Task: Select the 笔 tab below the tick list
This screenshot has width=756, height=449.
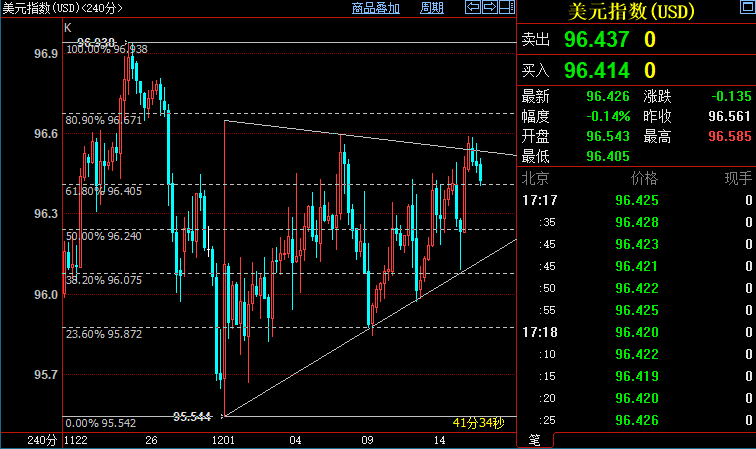Action: click(534, 440)
